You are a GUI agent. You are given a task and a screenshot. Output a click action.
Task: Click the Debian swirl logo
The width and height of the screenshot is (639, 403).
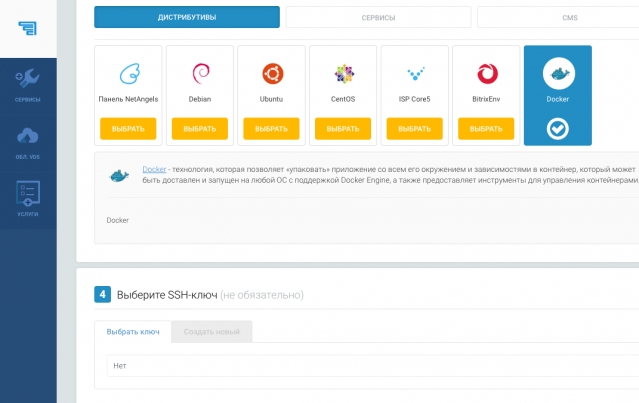201,73
